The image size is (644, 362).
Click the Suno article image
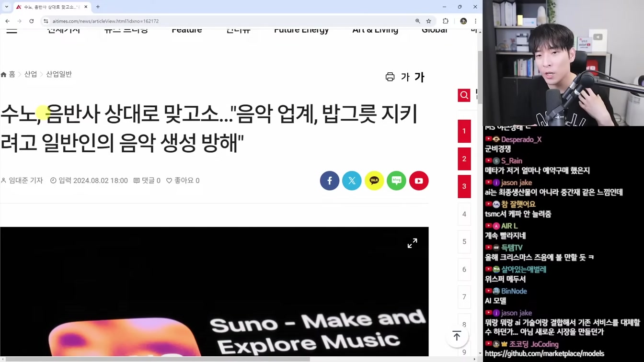pyautogui.click(x=214, y=292)
